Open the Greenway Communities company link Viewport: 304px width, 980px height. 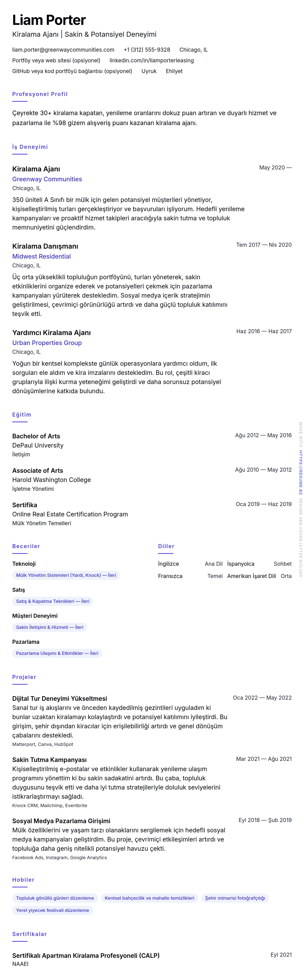pyautogui.click(x=47, y=179)
